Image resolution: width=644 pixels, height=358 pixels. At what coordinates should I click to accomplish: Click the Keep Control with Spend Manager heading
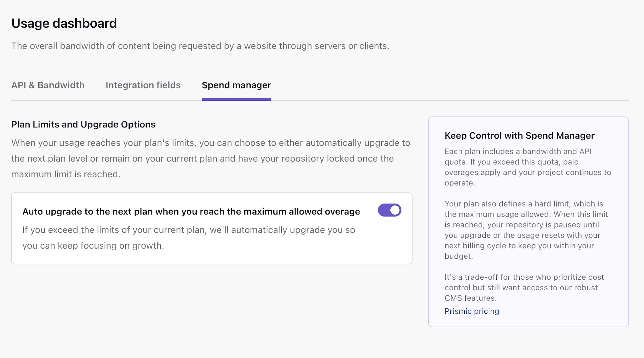point(519,136)
